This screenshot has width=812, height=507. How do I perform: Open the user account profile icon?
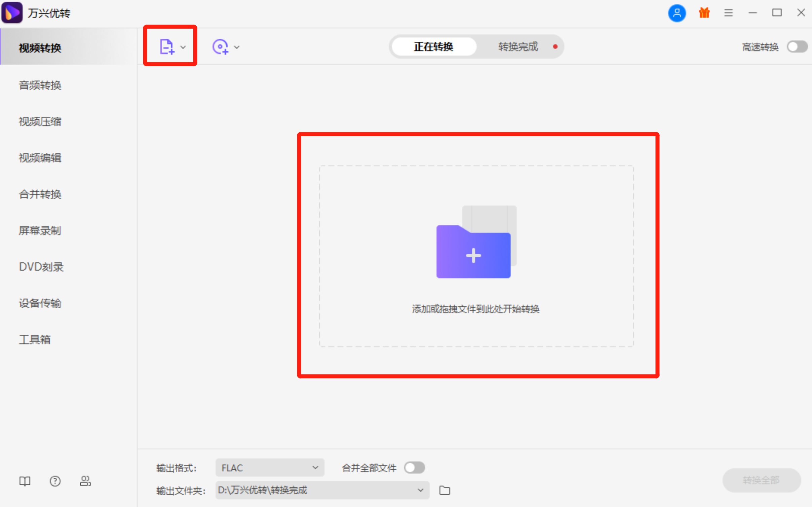677,13
